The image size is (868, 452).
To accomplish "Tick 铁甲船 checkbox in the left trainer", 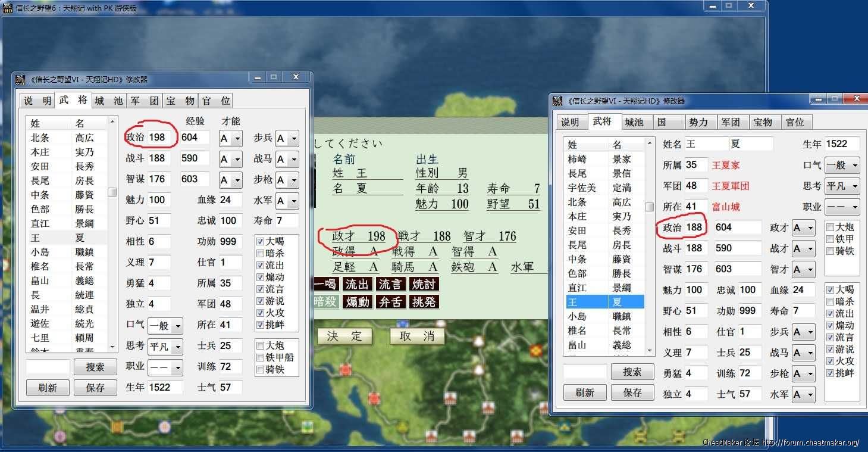I will [260, 357].
